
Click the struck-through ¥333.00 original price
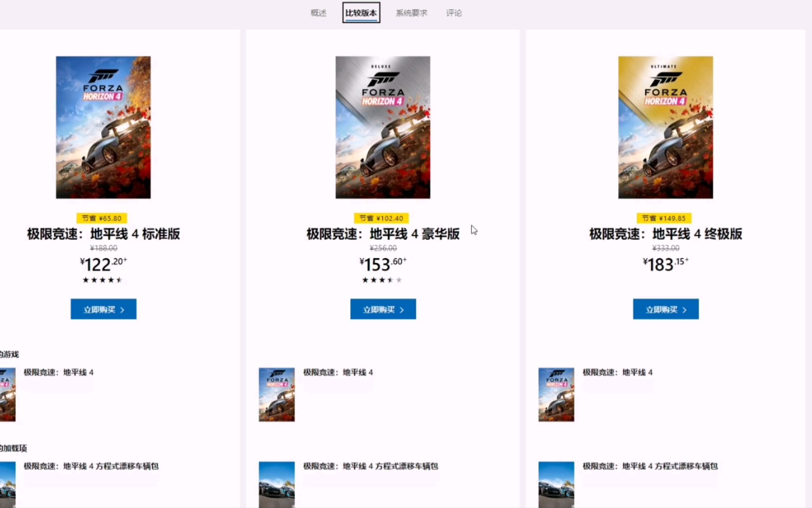666,248
